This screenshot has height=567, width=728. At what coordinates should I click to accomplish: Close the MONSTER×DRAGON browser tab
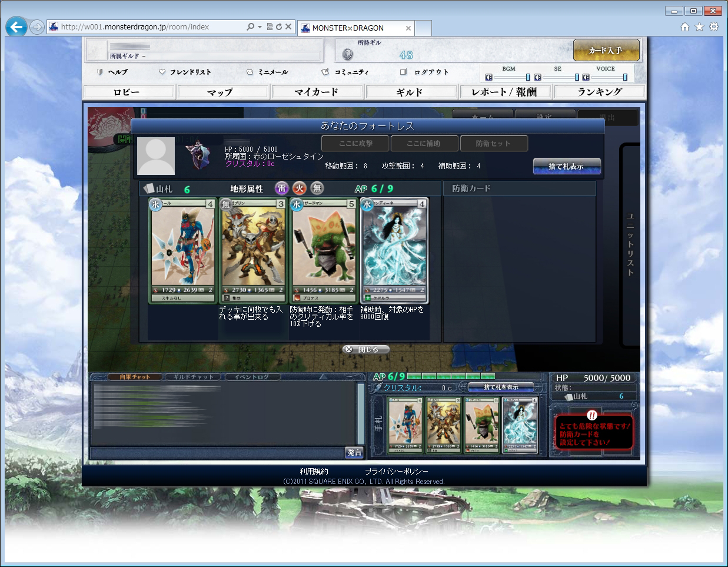408,28
